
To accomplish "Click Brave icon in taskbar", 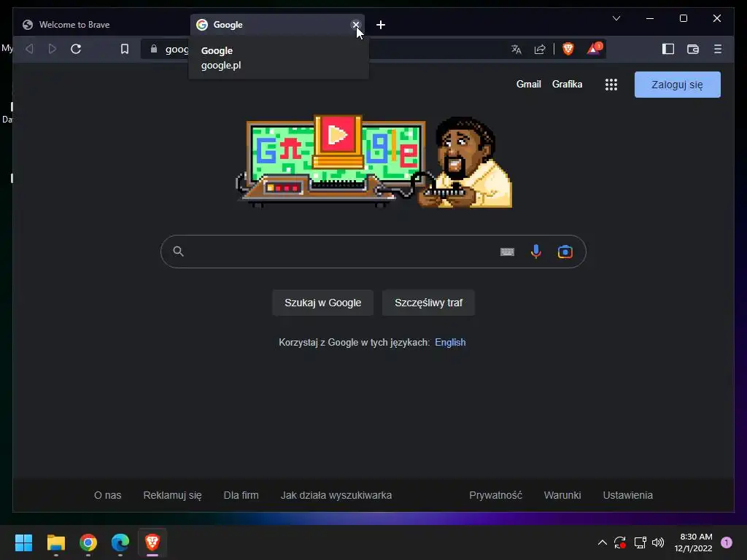I will click(x=152, y=542).
